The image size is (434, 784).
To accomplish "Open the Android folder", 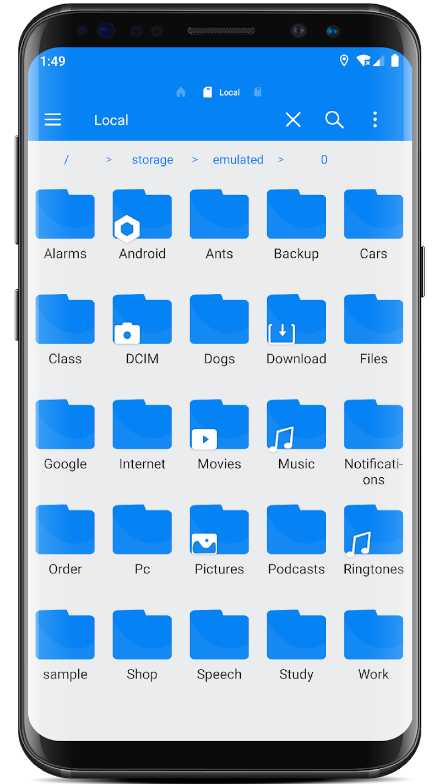I will (142, 225).
